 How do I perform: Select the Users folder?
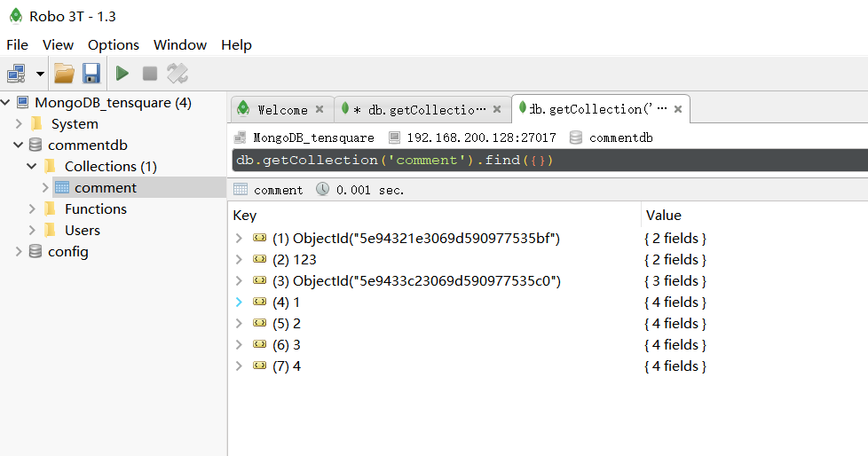tap(83, 230)
